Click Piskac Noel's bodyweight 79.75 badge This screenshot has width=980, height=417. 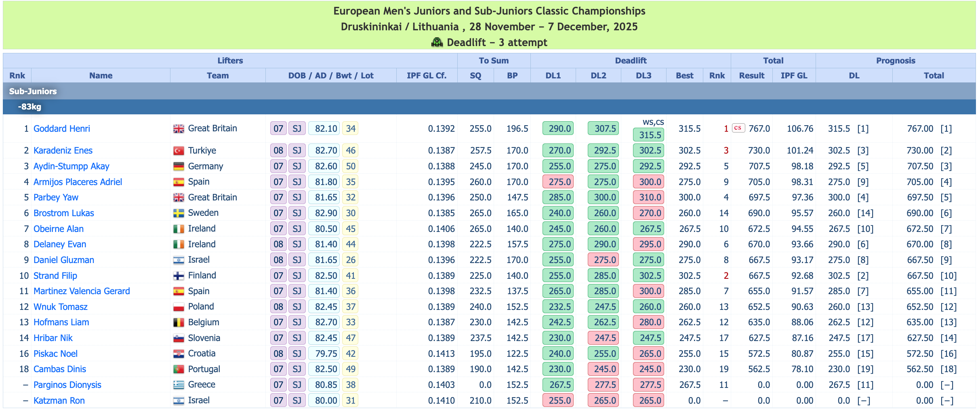click(x=326, y=354)
